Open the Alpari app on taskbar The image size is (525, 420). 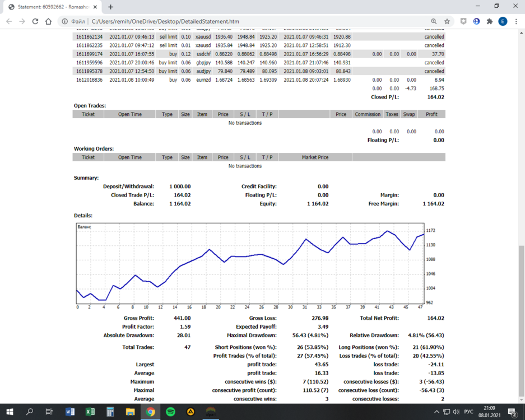pyautogui.click(x=211, y=412)
